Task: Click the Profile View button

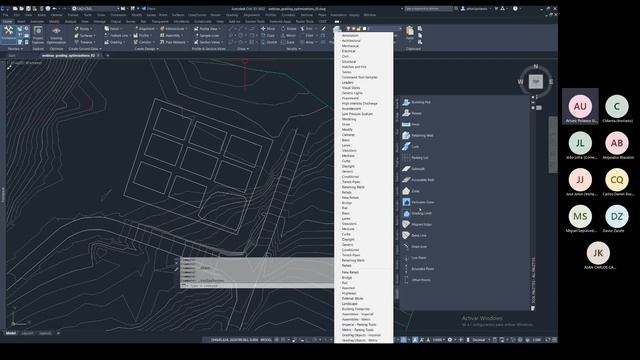Action: (x=207, y=29)
